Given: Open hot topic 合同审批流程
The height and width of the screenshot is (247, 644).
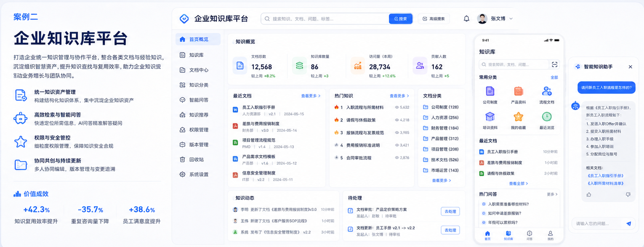Looking at the screenshot, I should (359, 158).
